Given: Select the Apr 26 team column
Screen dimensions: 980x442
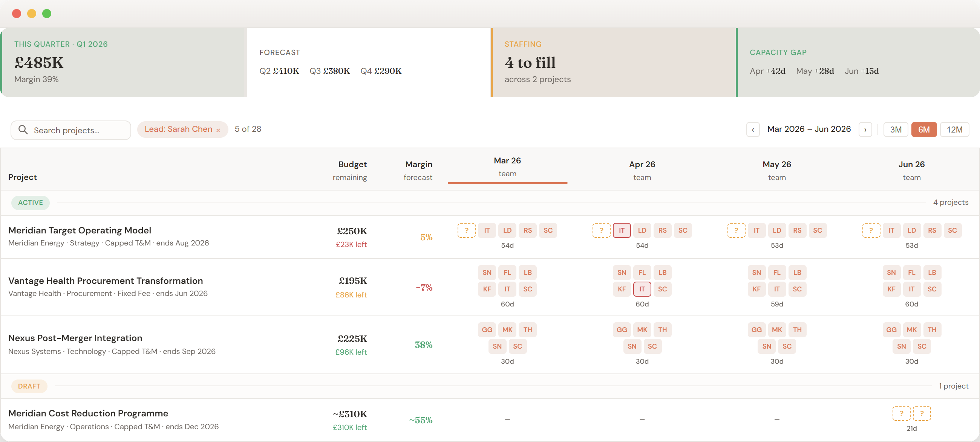Looking at the screenshot, I should click(x=642, y=170).
